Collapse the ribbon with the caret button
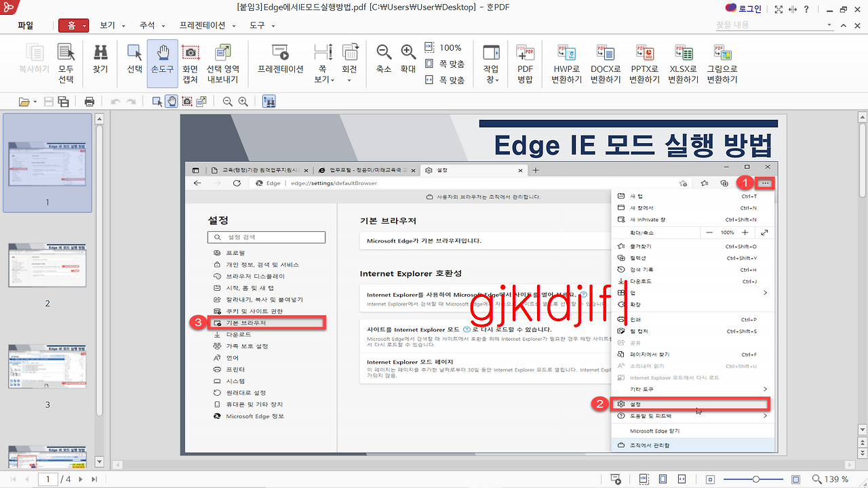 [844, 25]
